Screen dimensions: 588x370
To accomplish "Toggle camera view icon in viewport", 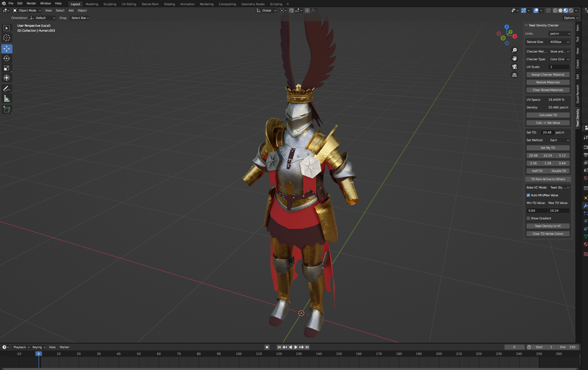I will click(x=514, y=67).
